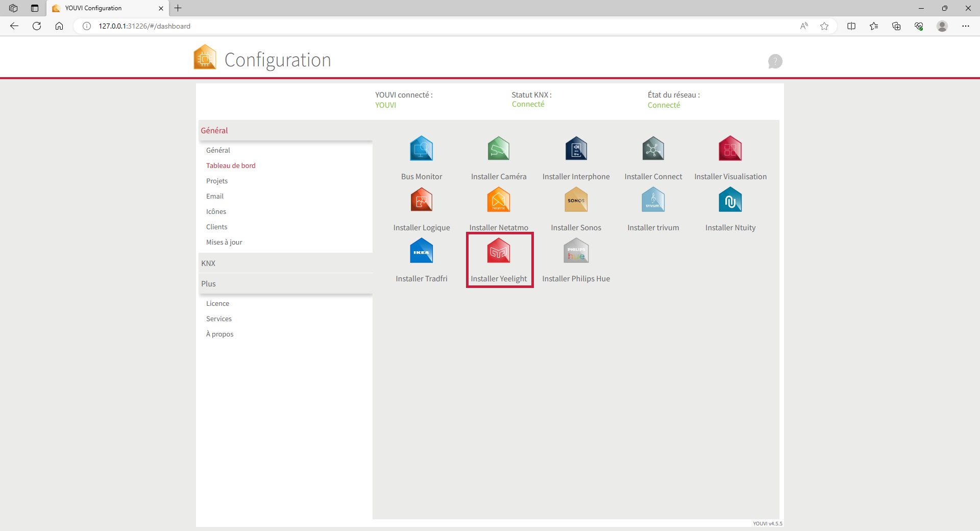
Task: Open the Général submenu item
Action: click(x=218, y=150)
